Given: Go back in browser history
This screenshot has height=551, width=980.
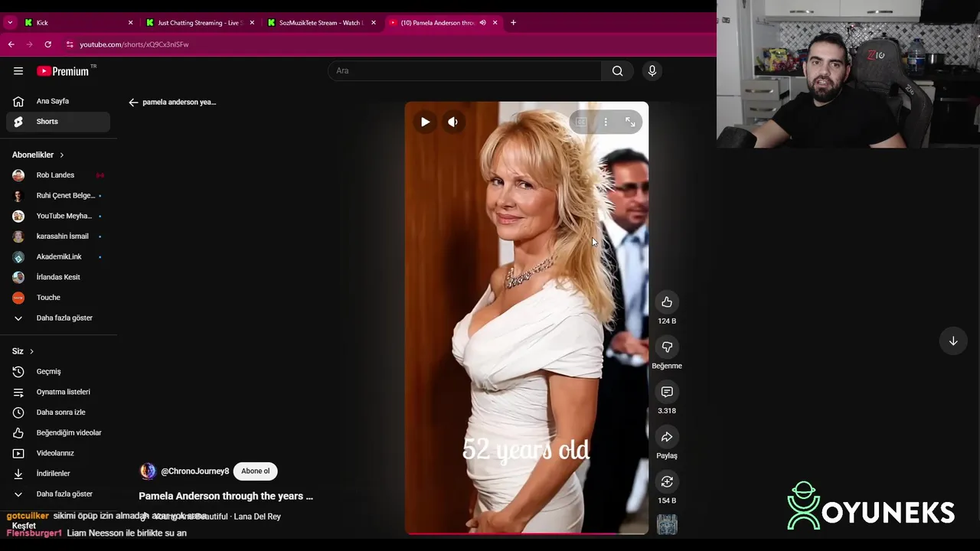Looking at the screenshot, I should 11,44.
